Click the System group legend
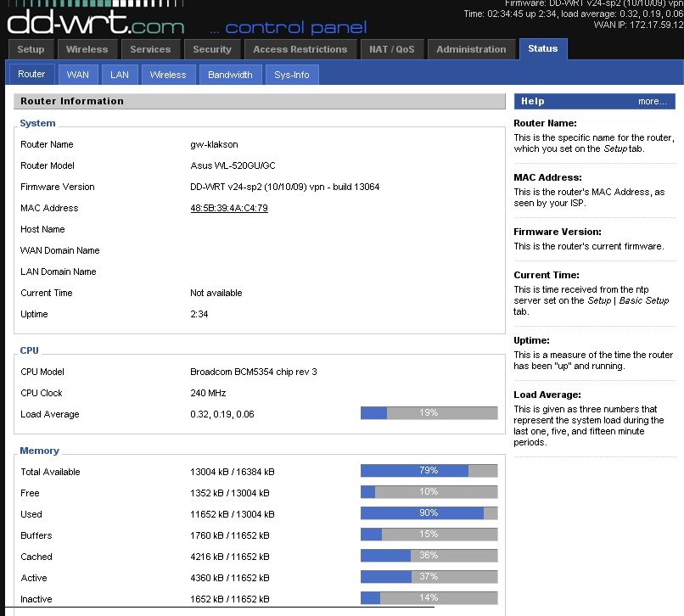Viewport: 684px width, 616px height. [x=37, y=124]
